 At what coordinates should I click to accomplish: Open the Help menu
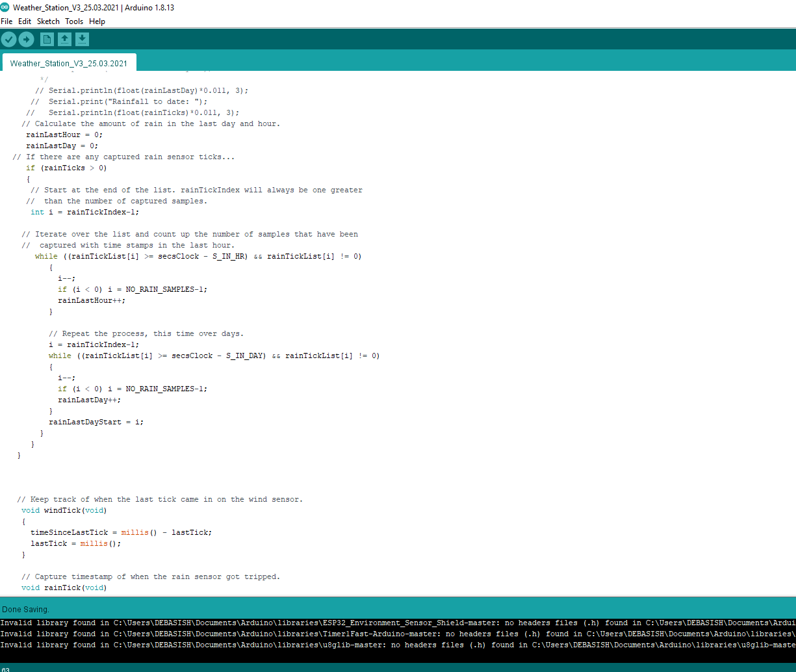[x=97, y=21]
